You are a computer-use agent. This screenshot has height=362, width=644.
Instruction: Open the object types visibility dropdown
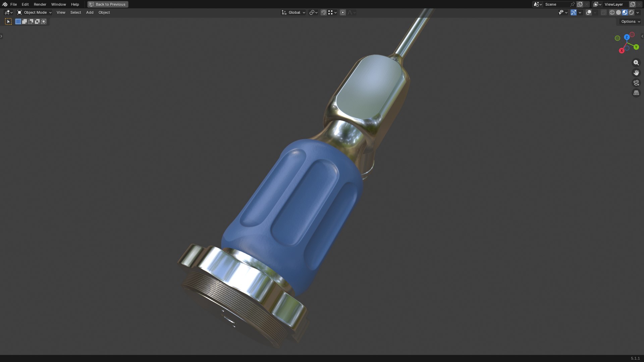coord(563,12)
